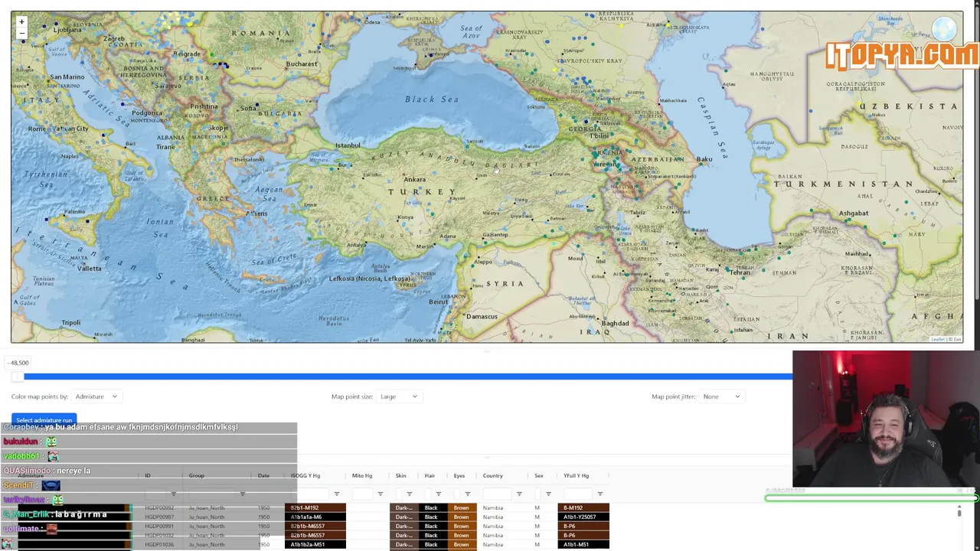The height and width of the screenshot is (551, 980).
Task: Open the Skin column filter icon
Action: point(409,494)
